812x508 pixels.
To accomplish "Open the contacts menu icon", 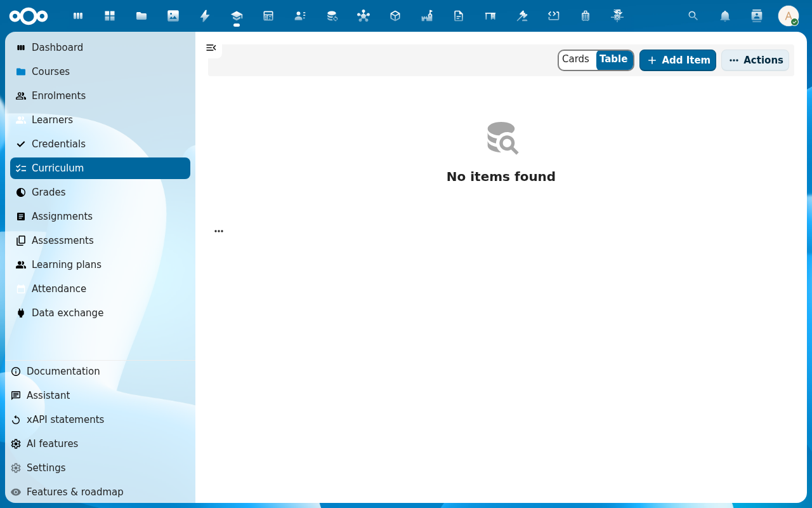I will 757,16.
